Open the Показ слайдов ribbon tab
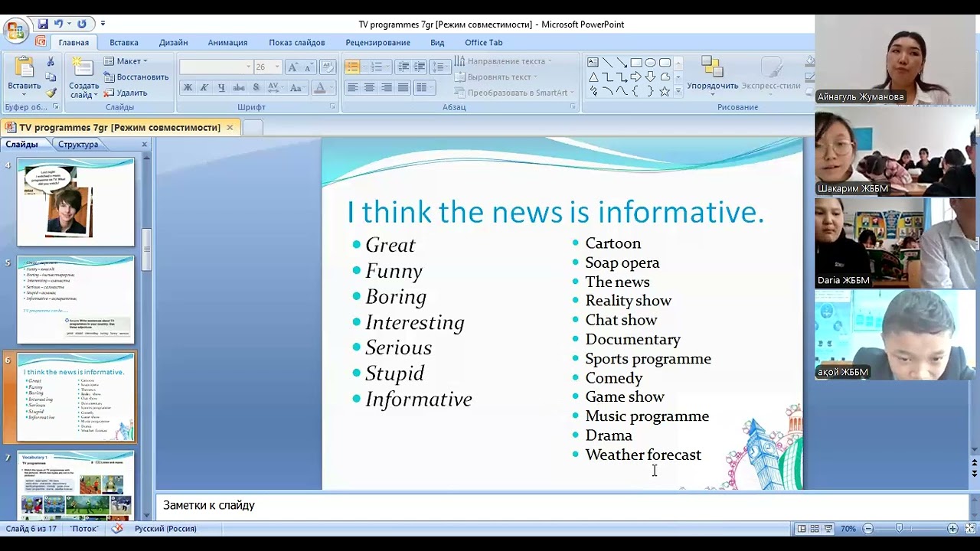Screen dimensions: 980x551 (297, 43)
